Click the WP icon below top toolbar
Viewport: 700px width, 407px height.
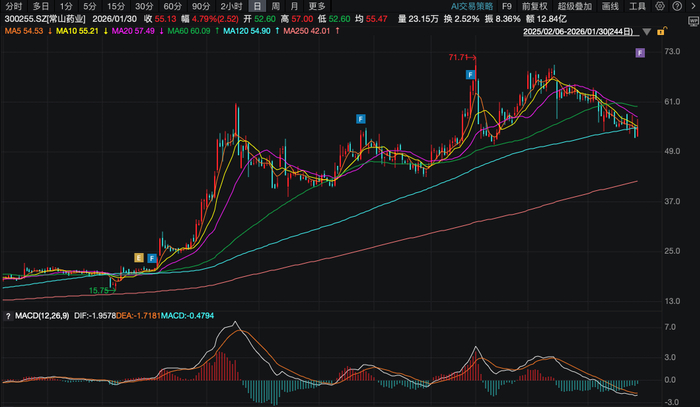693,21
